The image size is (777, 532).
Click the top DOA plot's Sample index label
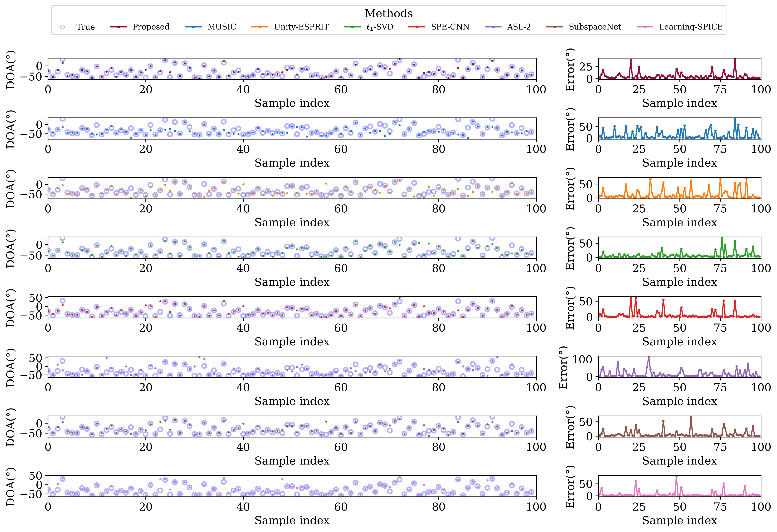(292, 103)
